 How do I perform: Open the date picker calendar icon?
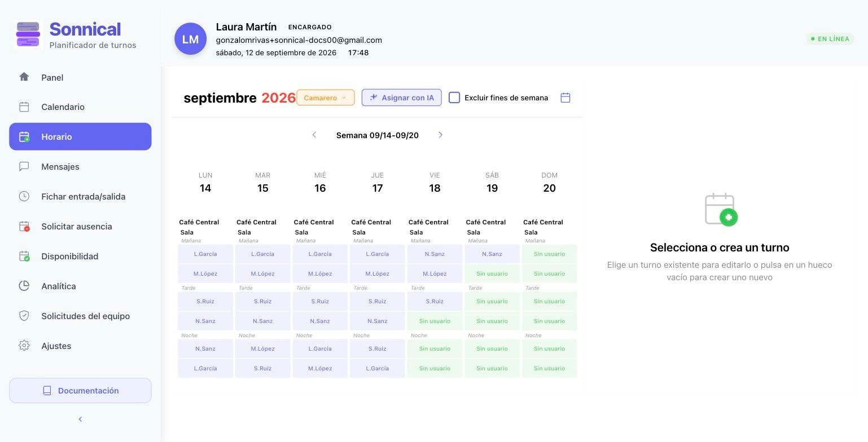pyautogui.click(x=565, y=98)
